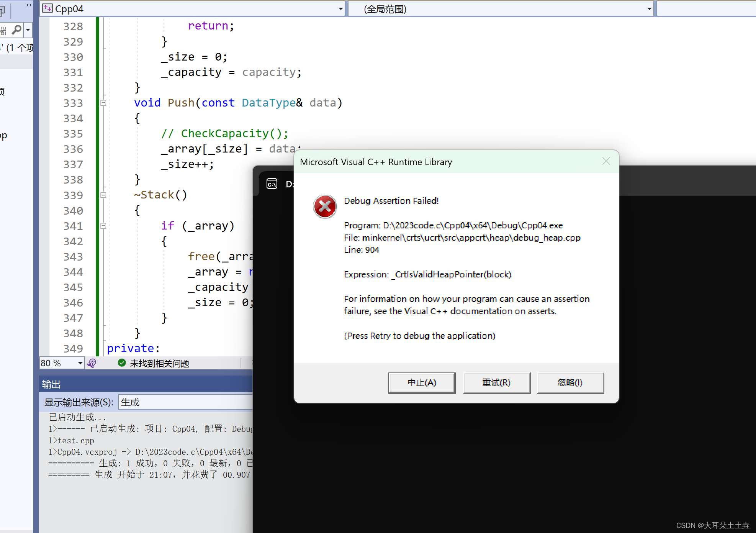The image size is (756, 533).
Task: Click line number 333 in gutter
Action: tap(73, 103)
